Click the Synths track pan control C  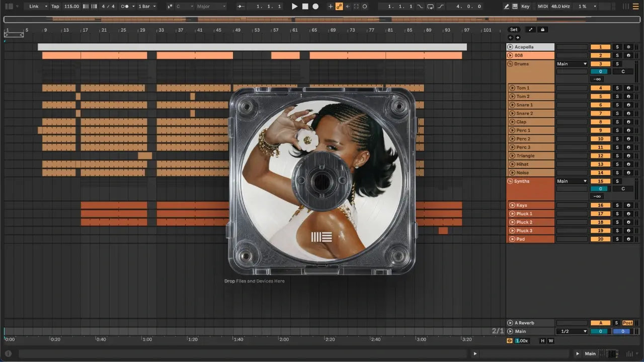[623, 189]
